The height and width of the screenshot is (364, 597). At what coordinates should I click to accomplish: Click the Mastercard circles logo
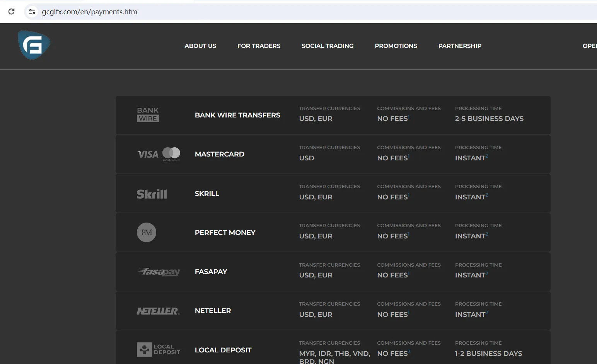click(x=171, y=154)
